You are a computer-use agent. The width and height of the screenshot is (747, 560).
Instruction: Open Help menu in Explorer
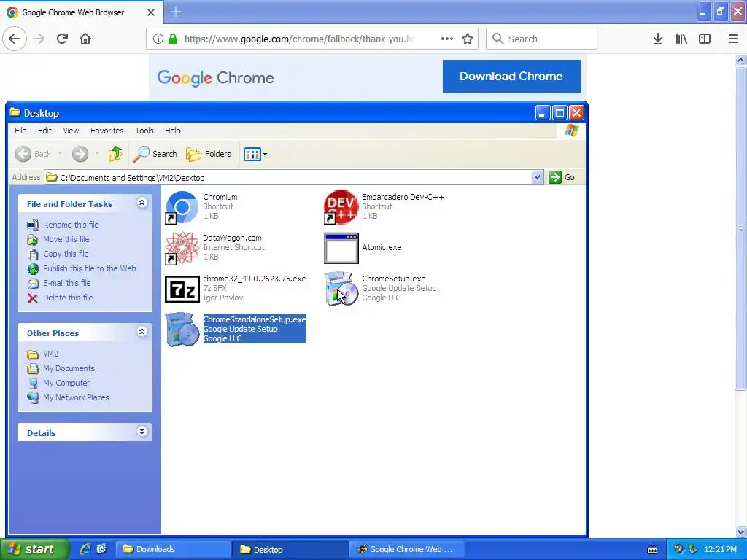pos(172,131)
